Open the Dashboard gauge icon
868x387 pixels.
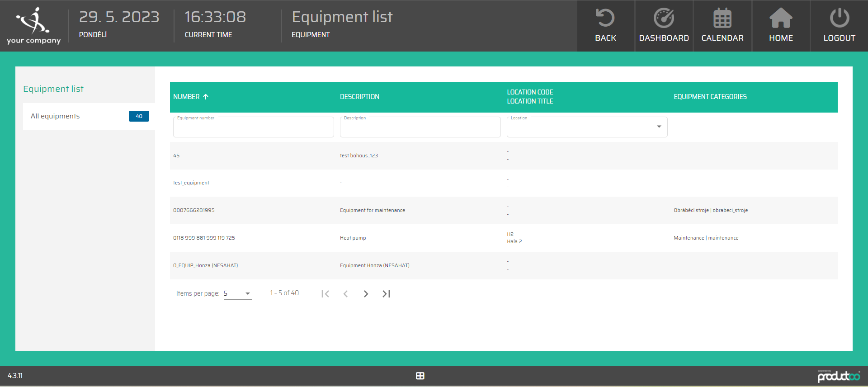click(x=664, y=19)
